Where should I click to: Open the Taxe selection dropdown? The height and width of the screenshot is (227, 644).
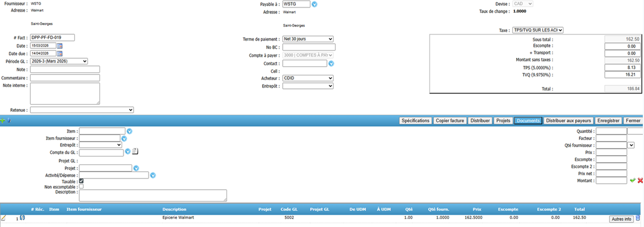click(538, 30)
